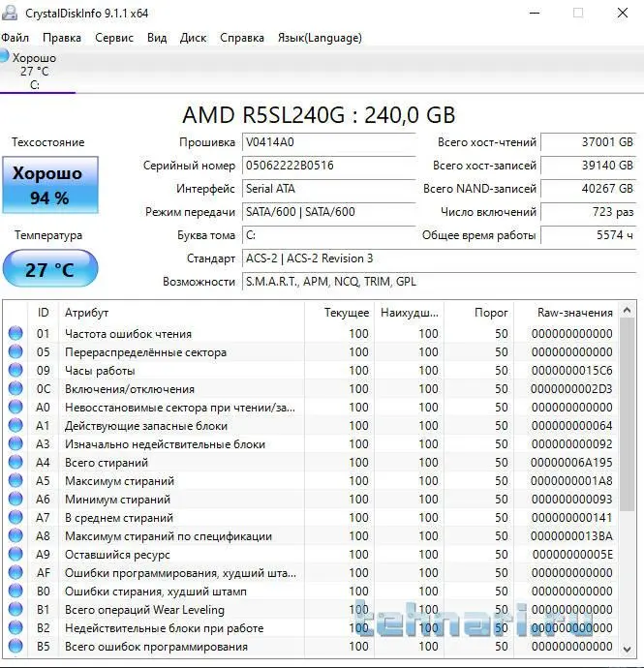Click status icon for attribute 01

click(15, 333)
